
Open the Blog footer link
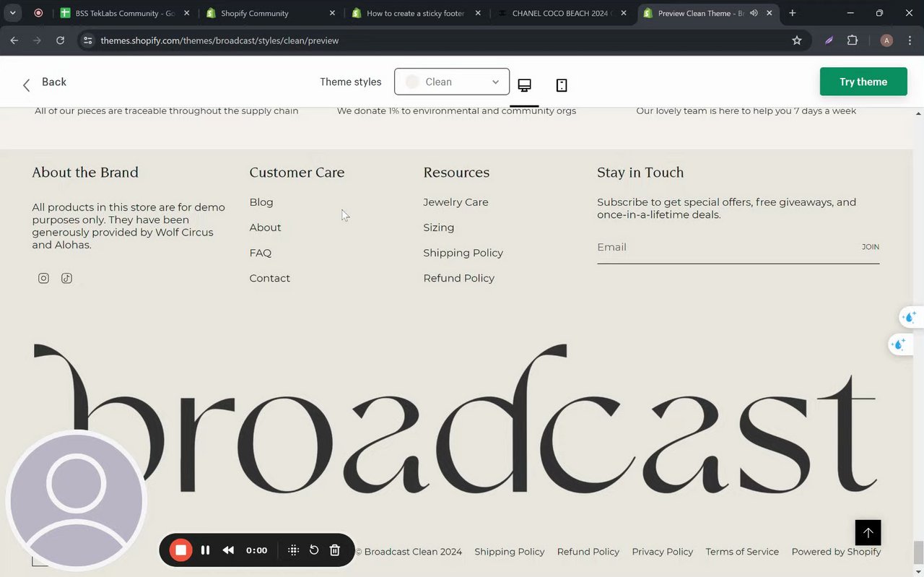pyautogui.click(x=261, y=202)
